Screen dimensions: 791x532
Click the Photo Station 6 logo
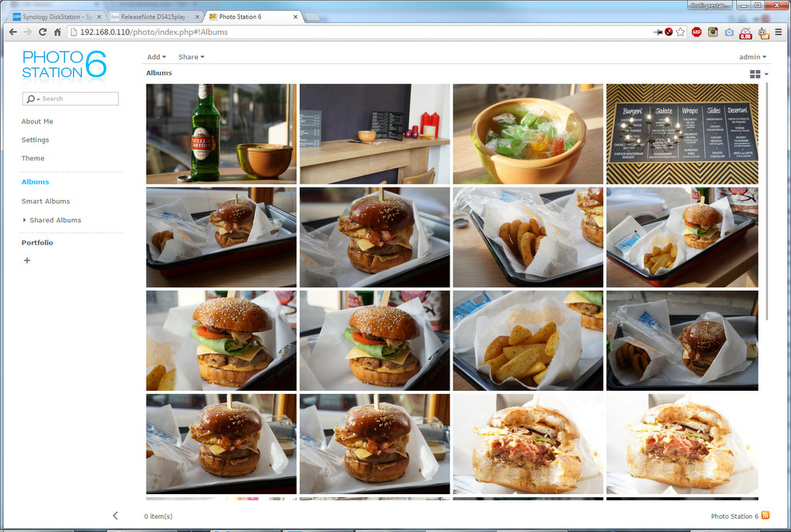click(x=64, y=65)
